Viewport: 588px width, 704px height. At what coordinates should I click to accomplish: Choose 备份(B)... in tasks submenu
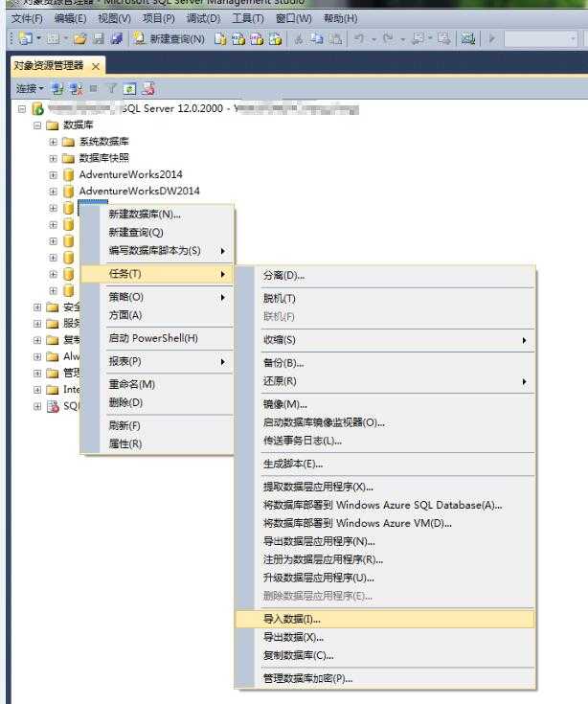point(385,363)
